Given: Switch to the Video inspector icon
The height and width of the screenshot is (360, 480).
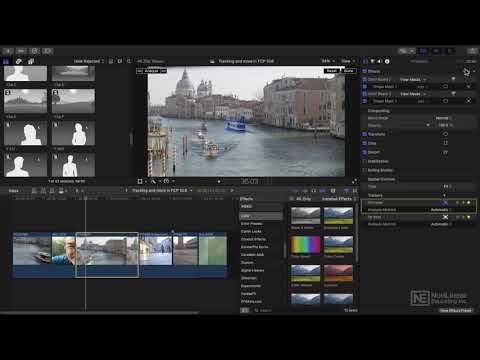Looking at the screenshot, I should coord(366,61).
